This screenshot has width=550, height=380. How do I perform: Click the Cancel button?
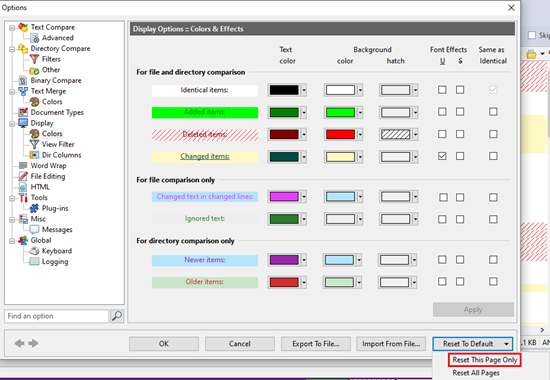[x=240, y=344]
